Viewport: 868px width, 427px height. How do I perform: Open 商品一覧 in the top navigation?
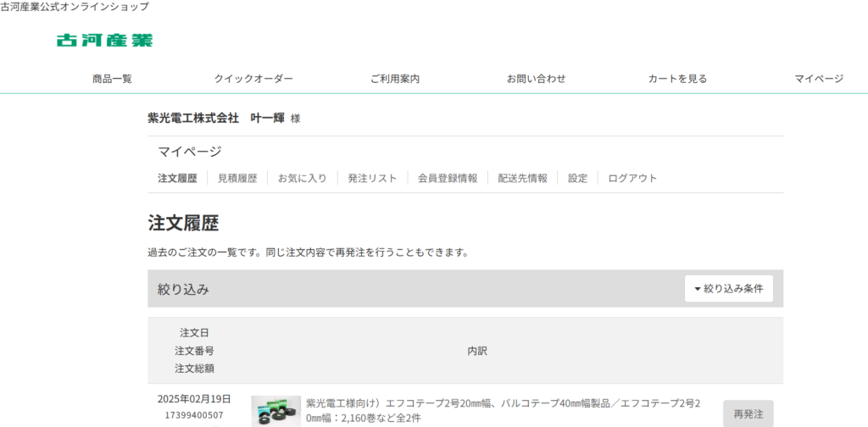pos(113,79)
